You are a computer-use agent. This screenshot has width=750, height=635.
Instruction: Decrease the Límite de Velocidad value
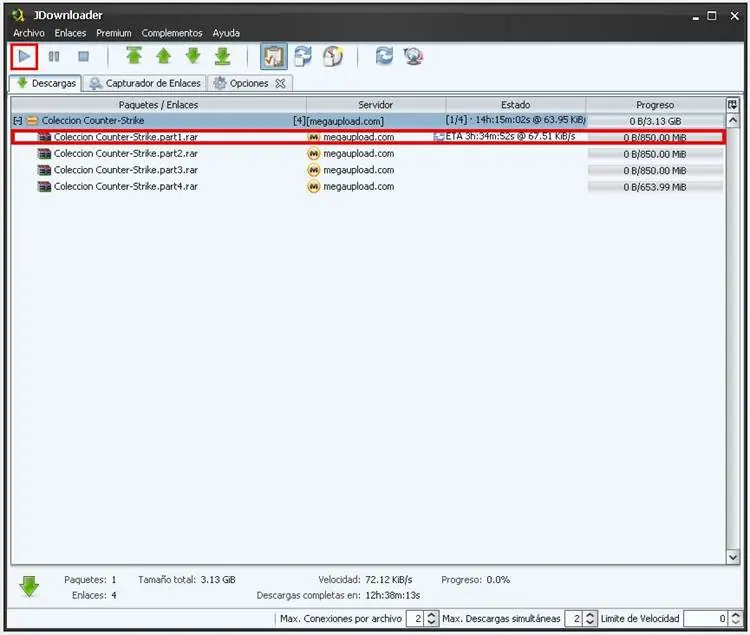tap(736, 623)
